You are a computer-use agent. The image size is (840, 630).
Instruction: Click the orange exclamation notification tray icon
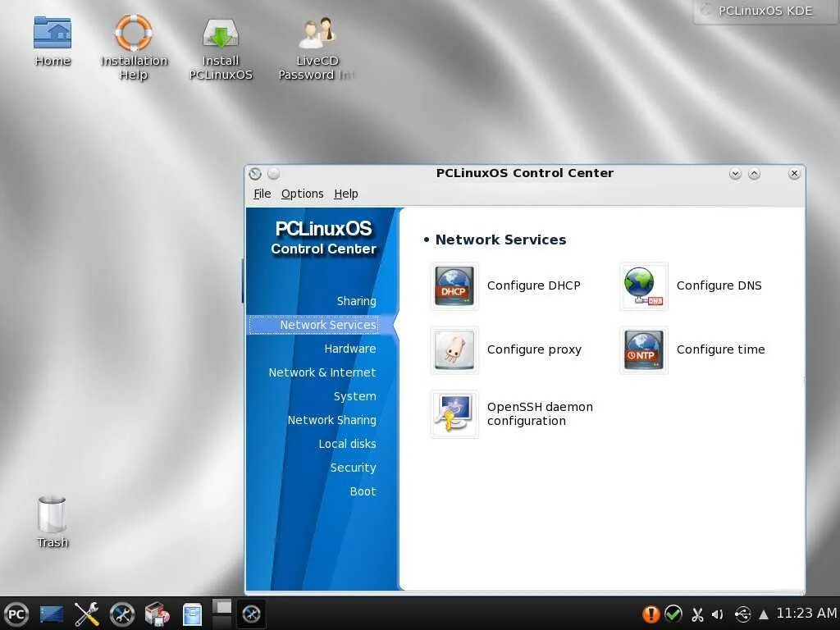click(x=651, y=614)
